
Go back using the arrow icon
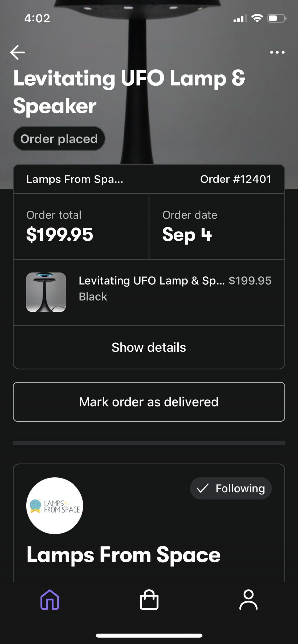tap(18, 52)
